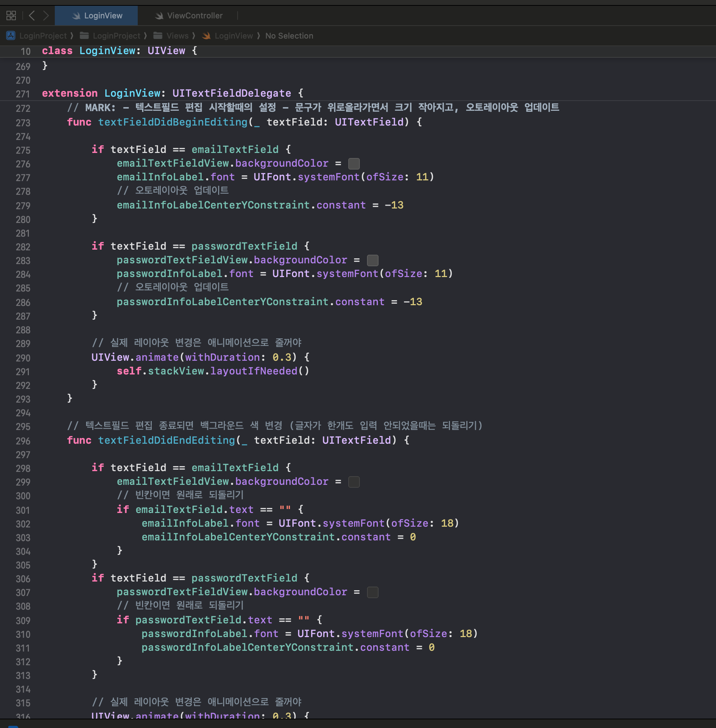The height and width of the screenshot is (728, 716).
Task: Open color swatch on line 276
Action: click(x=354, y=164)
